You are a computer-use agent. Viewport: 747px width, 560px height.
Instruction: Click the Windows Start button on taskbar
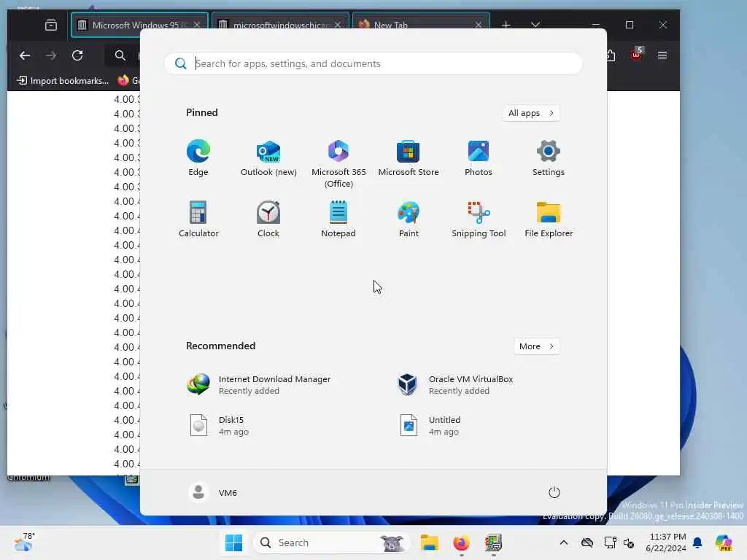coord(233,542)
